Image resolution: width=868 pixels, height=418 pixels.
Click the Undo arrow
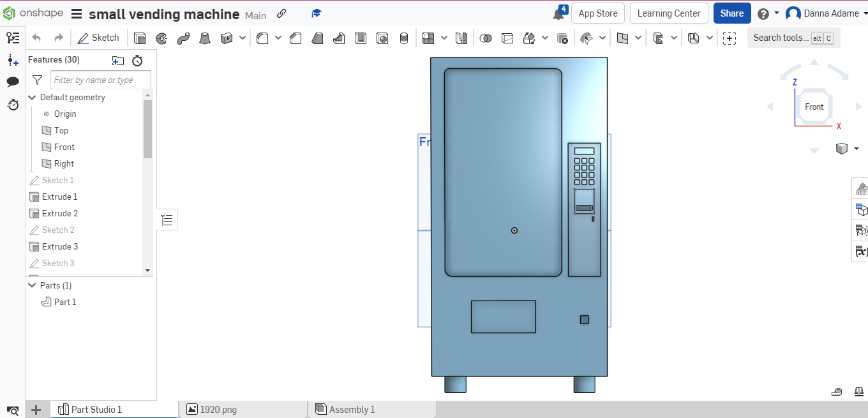pos(36,38)
